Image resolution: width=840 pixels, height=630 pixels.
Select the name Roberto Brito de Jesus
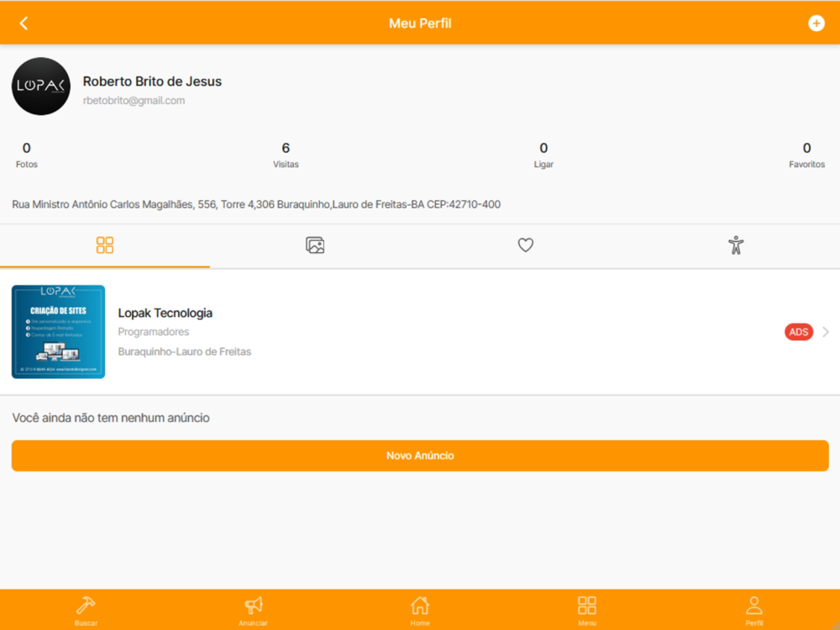point(152,81)
